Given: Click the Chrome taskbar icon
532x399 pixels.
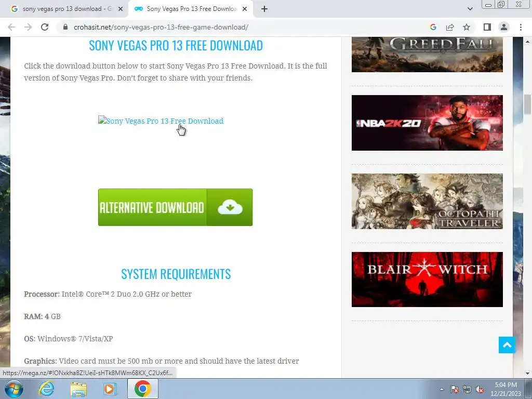Looking at the screenshot, I should 143,389.
